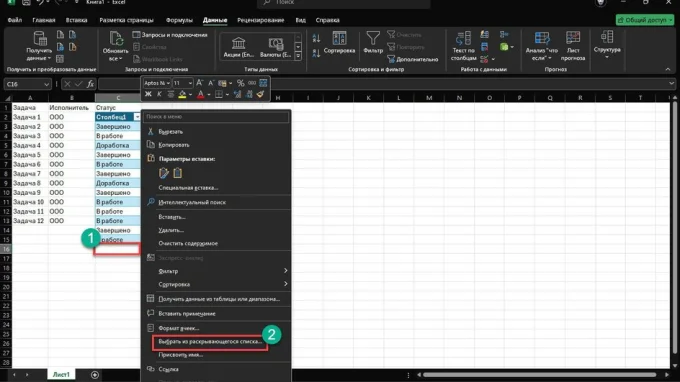Choose Выбрать из раскрывающегося списка

[x=210, y=342]
